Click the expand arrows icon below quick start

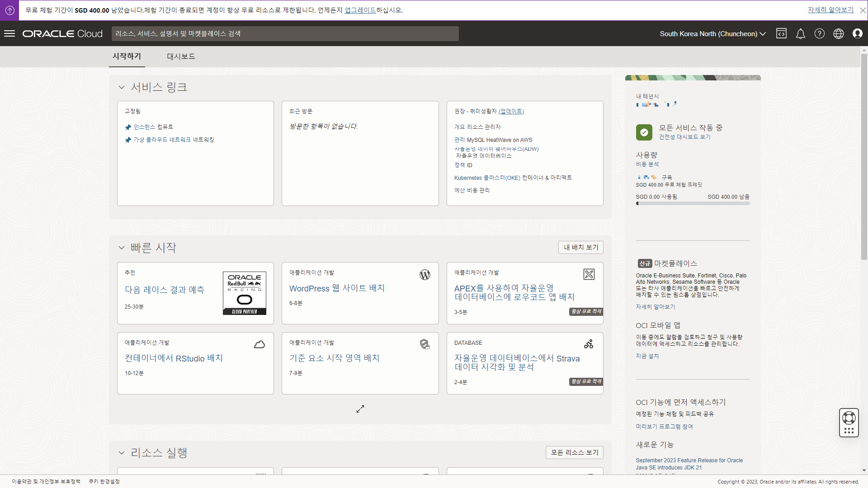click(x=360, y=409)
